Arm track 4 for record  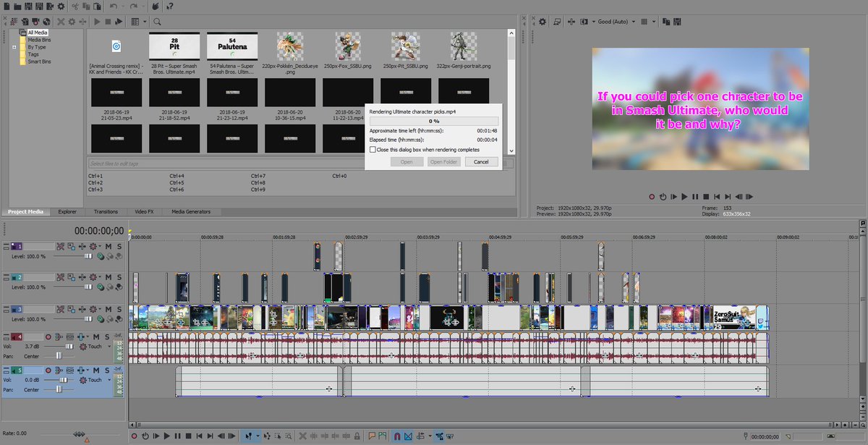(x=48, y=337)
